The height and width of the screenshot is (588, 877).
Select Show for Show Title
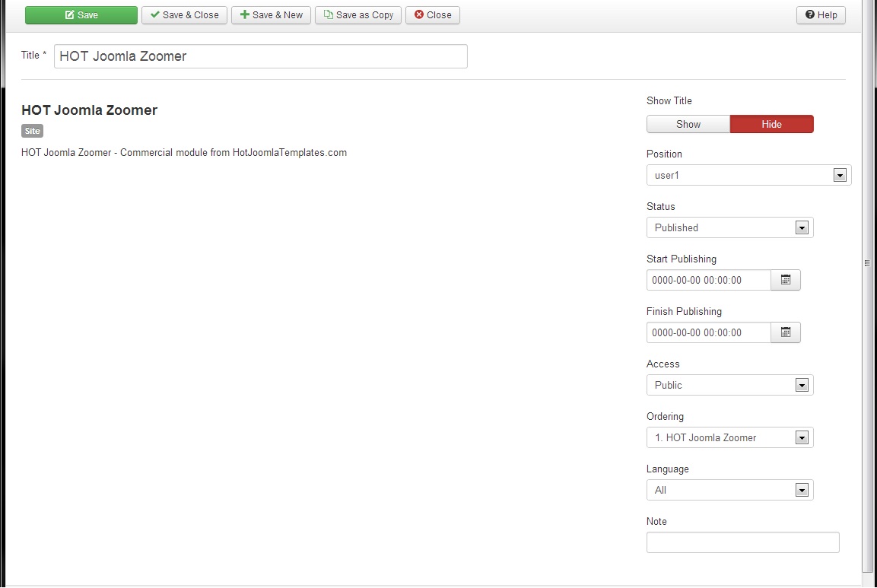point(688,124)
